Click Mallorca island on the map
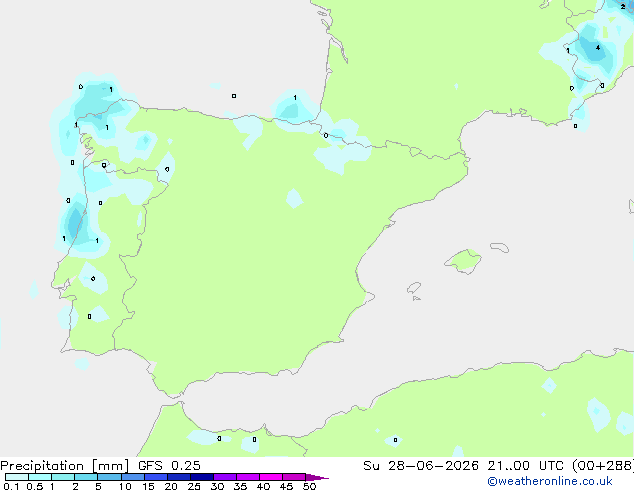This screenshot has width=634, height=490. pyautogui.click(x=463, y=261)
